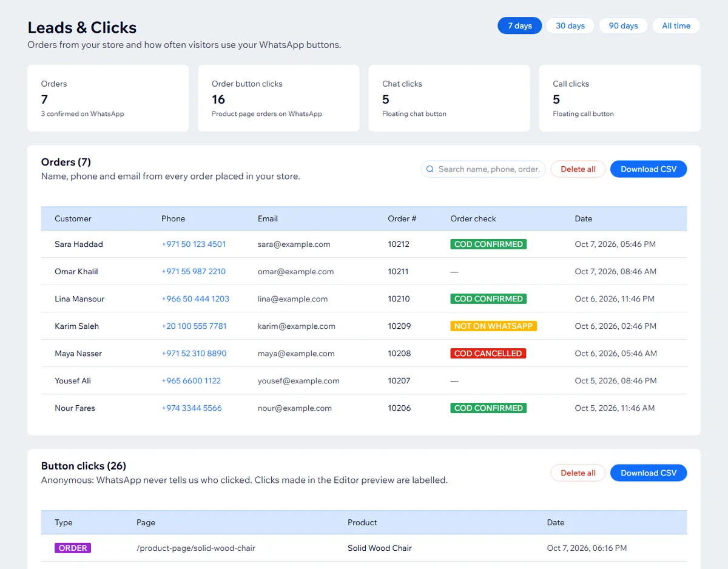Open phone link +971 55 987 2210
The width and height of the screenshot is (728, 569).
(194, 272)
